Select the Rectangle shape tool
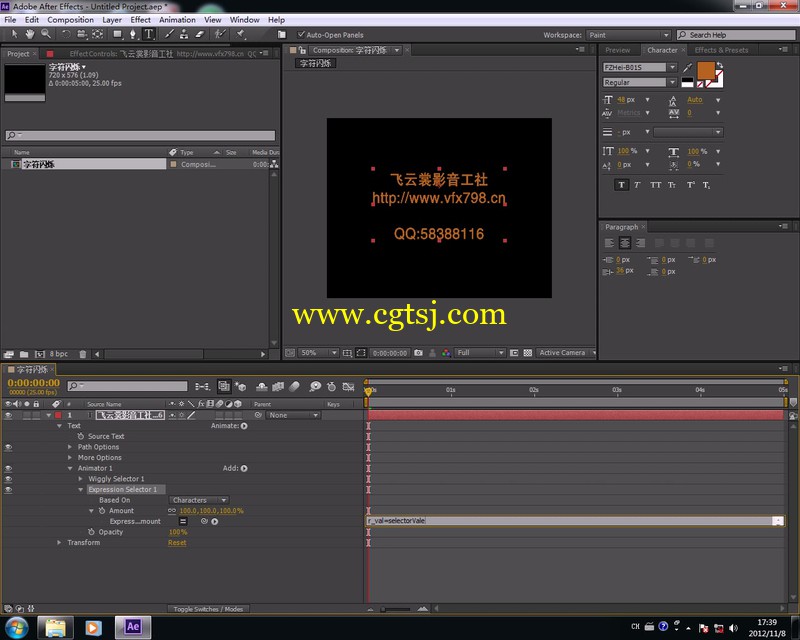Viewport: 800px width, 640px height. (x=118, y=34)
